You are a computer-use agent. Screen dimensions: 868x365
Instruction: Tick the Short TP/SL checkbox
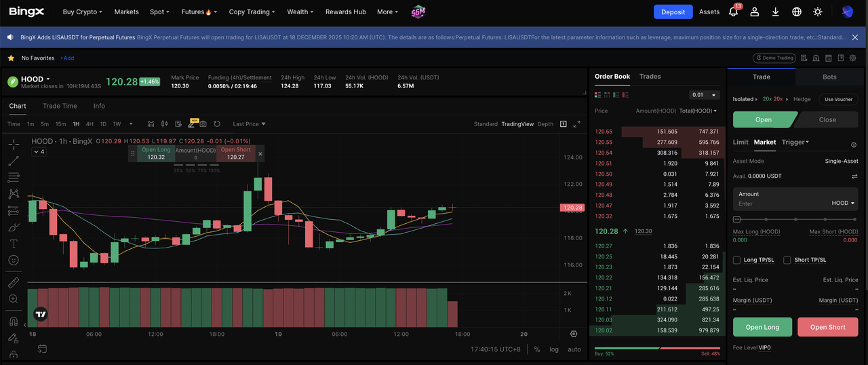click(x=787, y=260)
